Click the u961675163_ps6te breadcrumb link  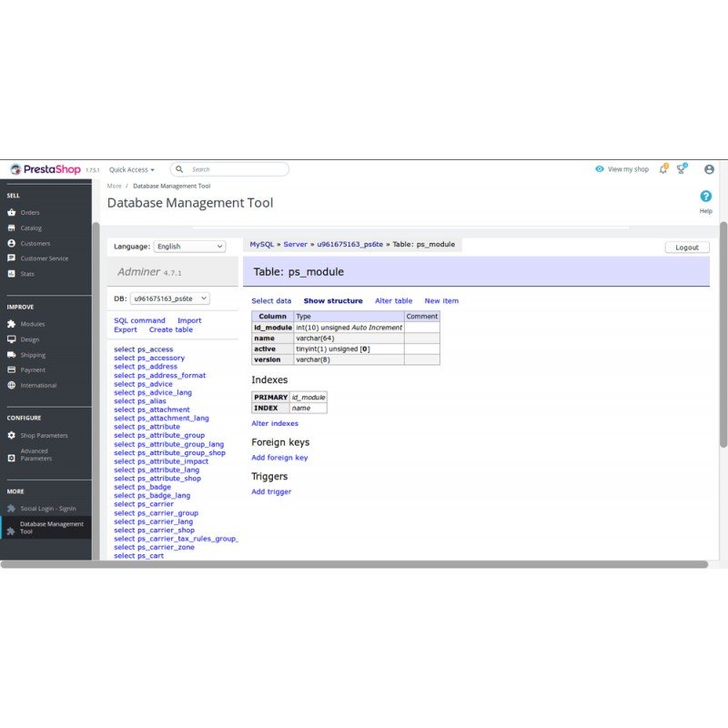(x=350, y=244)
